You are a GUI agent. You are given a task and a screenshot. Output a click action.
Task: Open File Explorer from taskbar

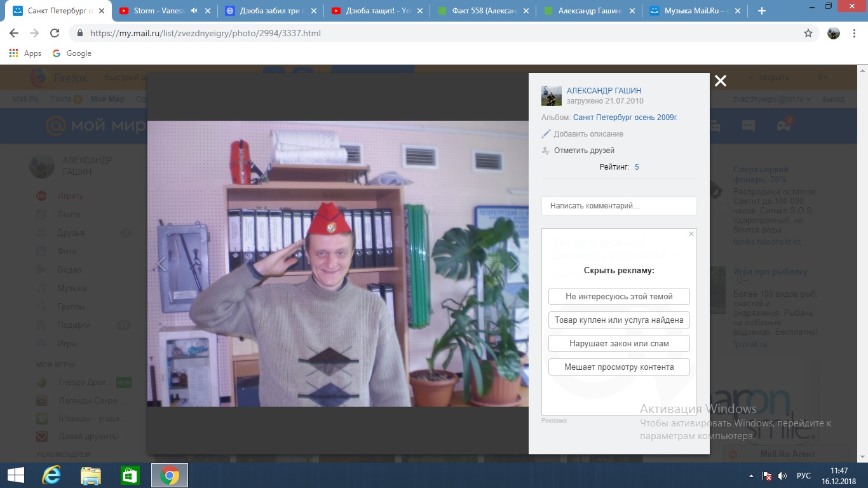tap(91, 475)
